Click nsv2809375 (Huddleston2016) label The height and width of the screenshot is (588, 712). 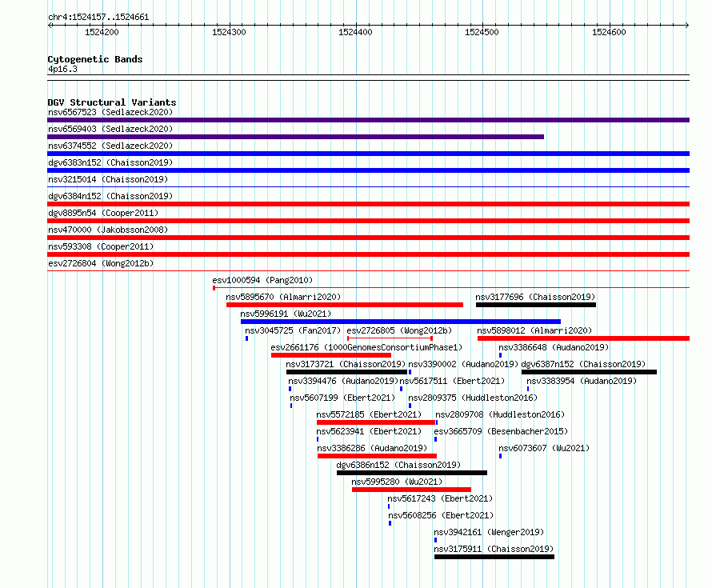point(473,398)
